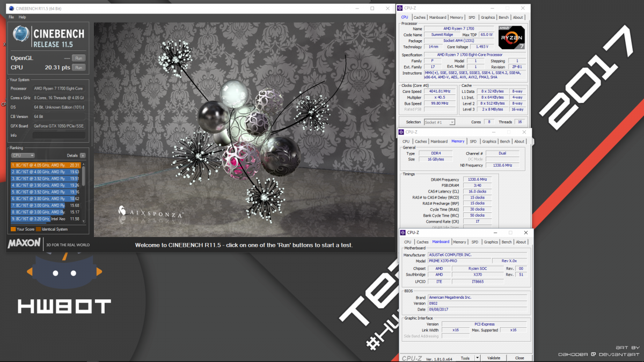Run the CPU benchmark

coord(78,68)
